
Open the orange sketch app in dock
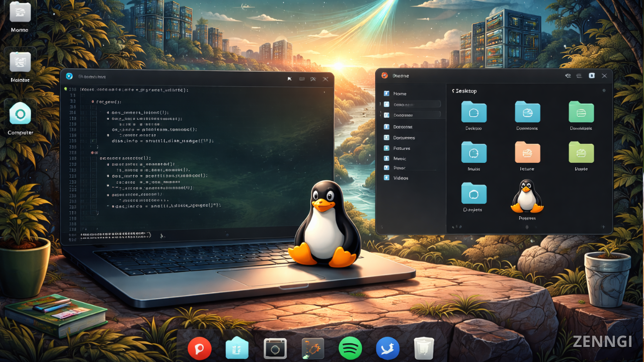coord(312,348)
